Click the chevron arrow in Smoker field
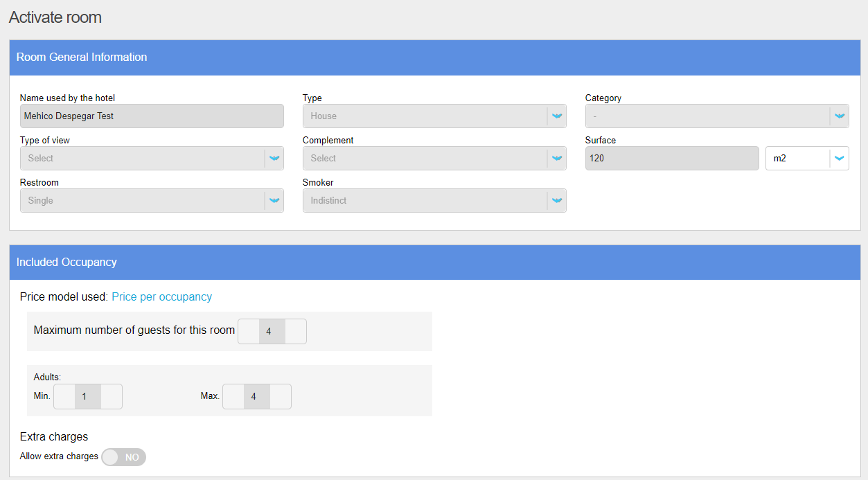 point(556,201)
